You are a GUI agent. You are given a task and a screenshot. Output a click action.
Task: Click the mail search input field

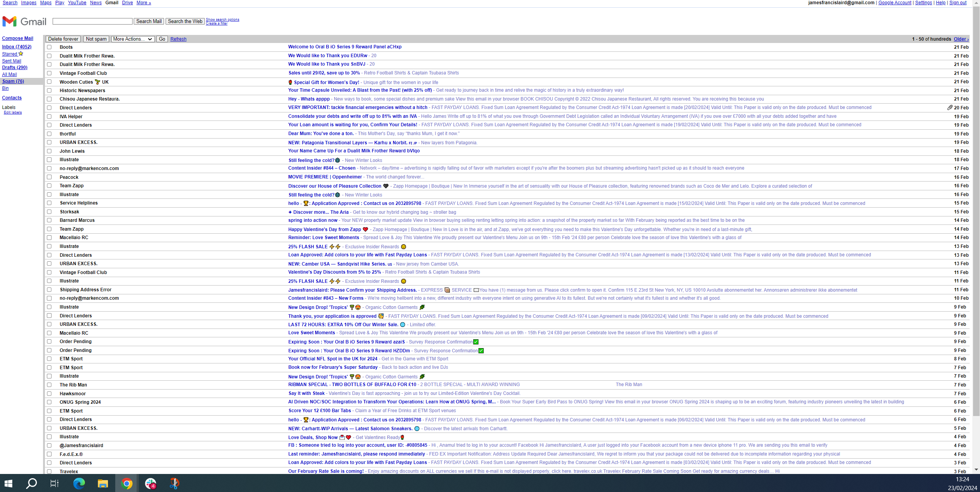click(x=92, y=21)
